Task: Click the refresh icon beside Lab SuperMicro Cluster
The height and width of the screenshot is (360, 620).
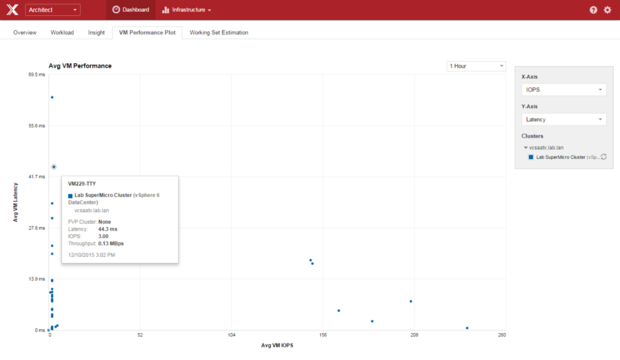Action: coord(604,157)
